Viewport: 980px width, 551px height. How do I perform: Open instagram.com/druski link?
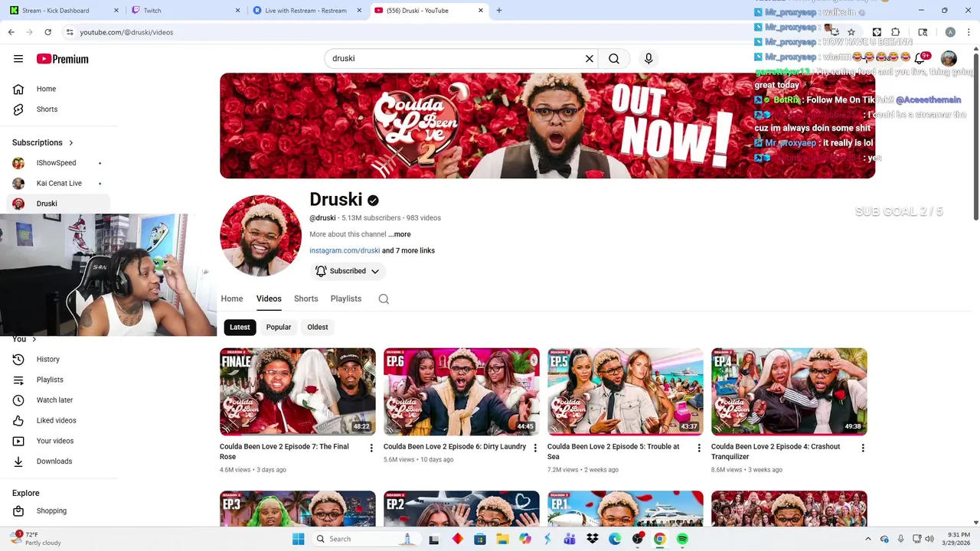coord(345,250)
